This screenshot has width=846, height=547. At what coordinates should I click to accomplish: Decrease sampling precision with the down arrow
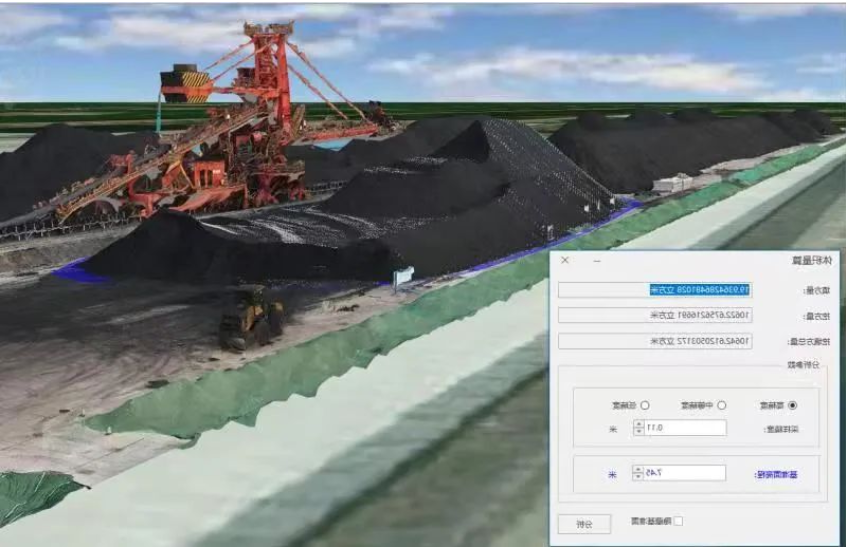click(x=638, y=432)
